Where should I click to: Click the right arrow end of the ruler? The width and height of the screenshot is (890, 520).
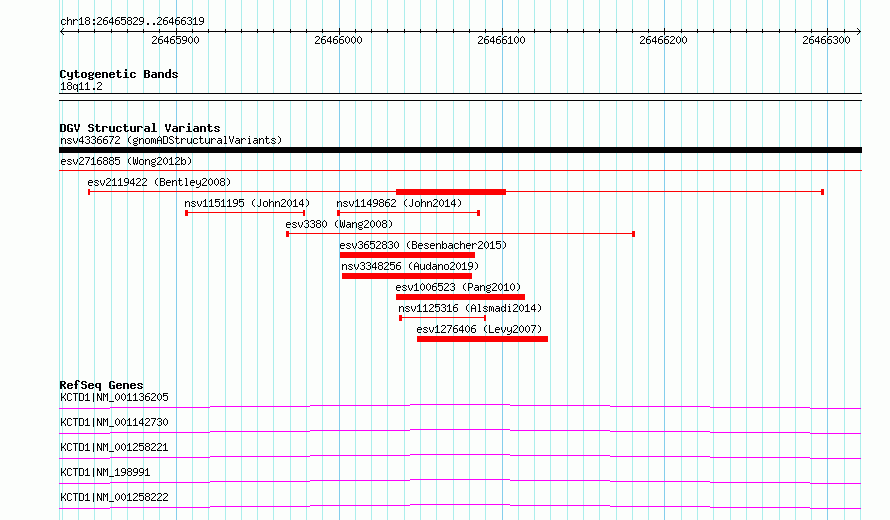point(859,32)
